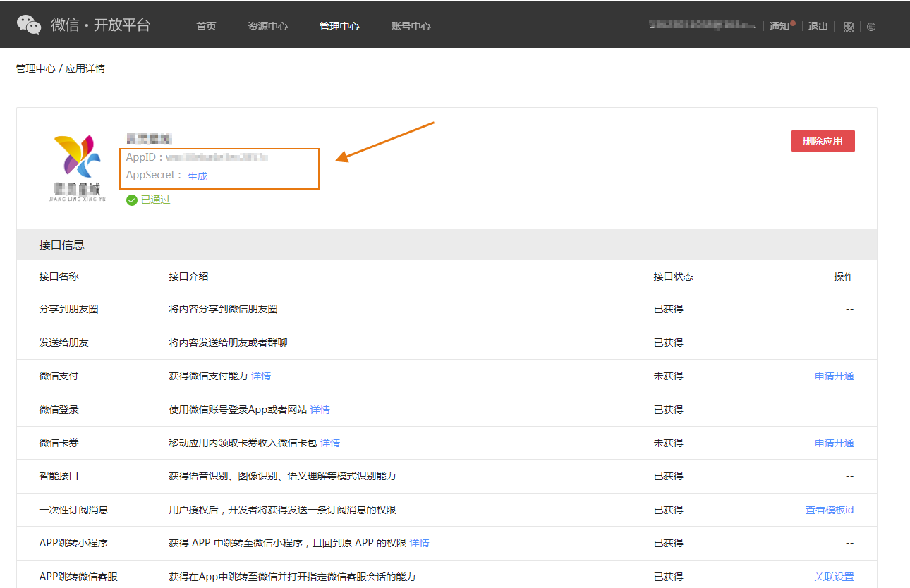Screen dimensions: 910x588
Task: Click the WeChat Open Platform logo
Action: point(83,25)
